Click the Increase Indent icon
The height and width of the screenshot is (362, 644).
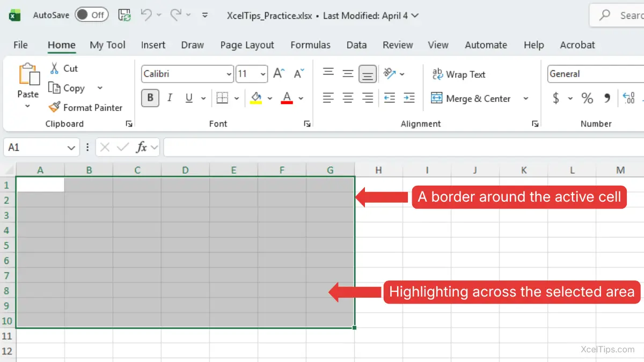[409, 98]
